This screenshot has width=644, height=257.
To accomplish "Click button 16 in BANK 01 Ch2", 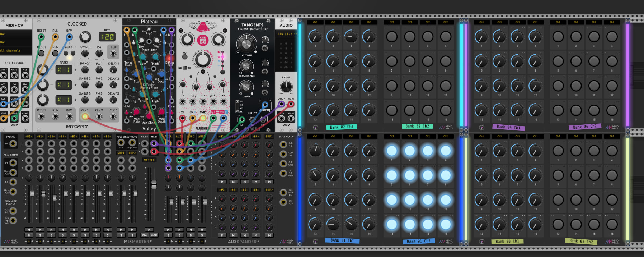I will 446,224.
